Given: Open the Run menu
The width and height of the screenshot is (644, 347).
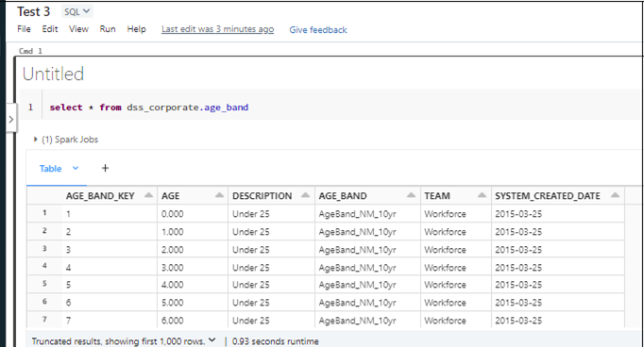Looking at the screenshot, I should 108,29.
